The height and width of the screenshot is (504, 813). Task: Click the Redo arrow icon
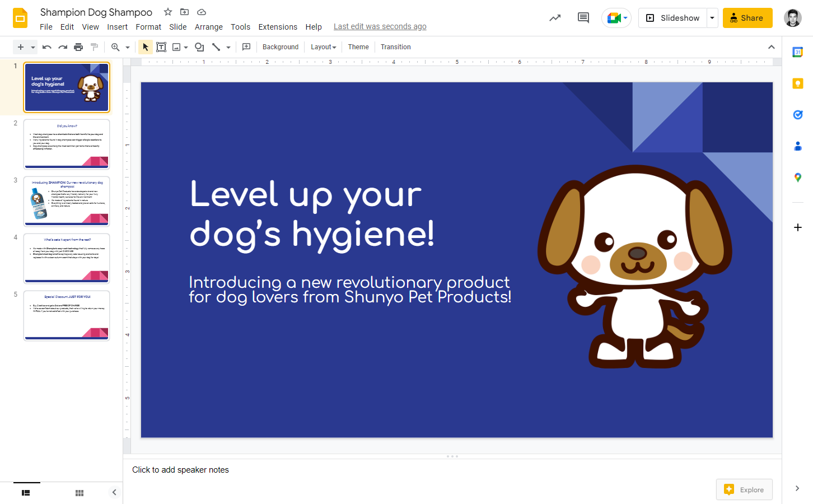point(63,47)
